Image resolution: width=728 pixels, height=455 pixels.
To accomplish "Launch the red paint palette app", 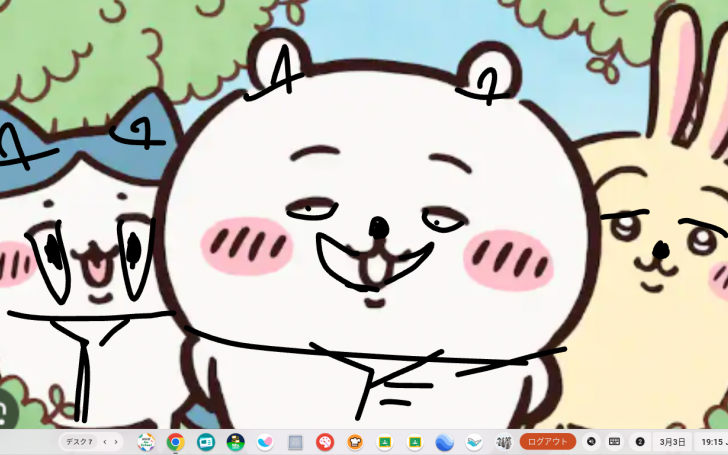I will point(325,442).
